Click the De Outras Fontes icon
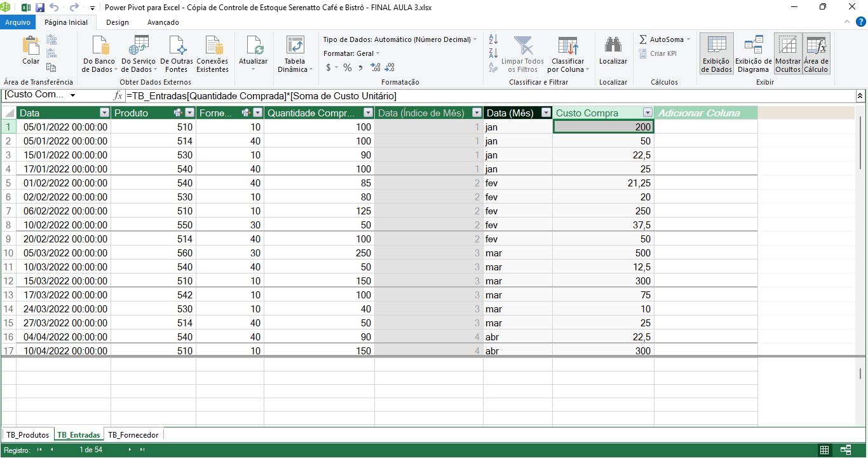Viewport: 868px width, 458px height. [177, 46]
